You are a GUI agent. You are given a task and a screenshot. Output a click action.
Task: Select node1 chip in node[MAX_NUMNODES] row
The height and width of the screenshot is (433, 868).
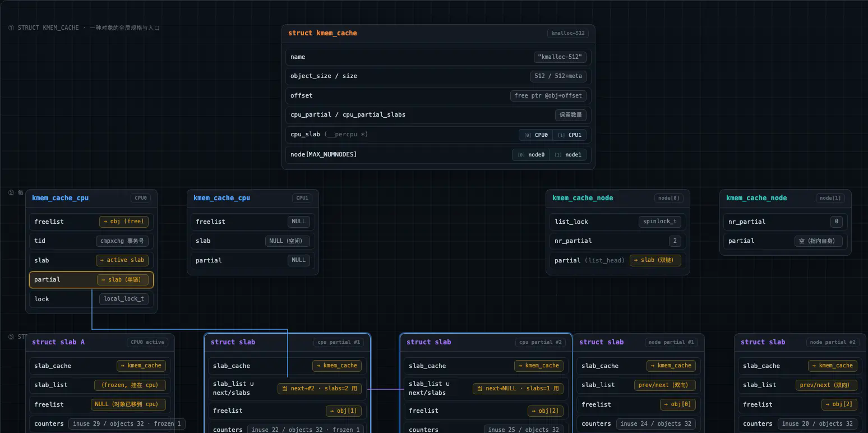567,154
